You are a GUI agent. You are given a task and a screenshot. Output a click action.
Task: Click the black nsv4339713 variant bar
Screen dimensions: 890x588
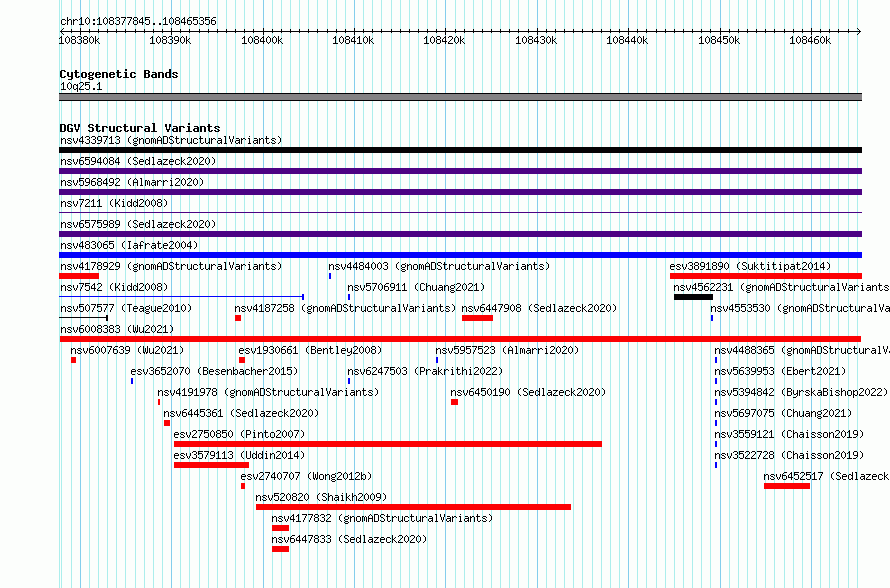[460, 150]
